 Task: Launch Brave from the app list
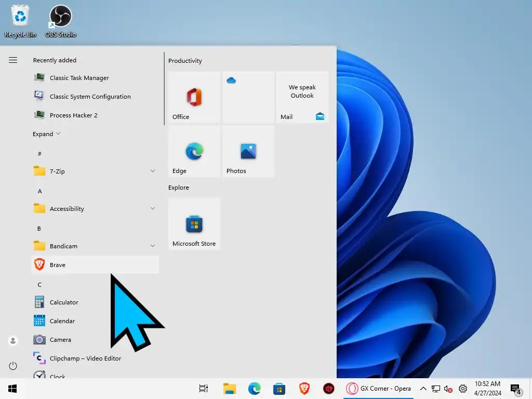pyautogui.click(x=95, y=264)
